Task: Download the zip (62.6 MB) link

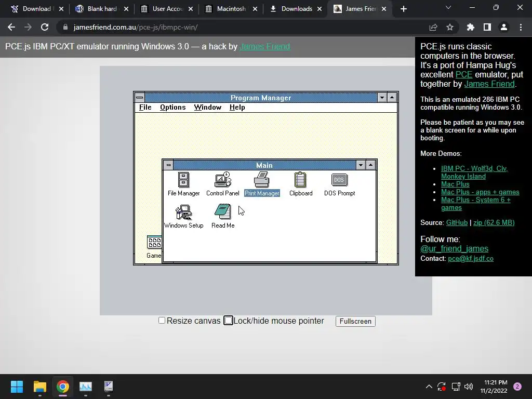Action: click(x=494, y=222)
